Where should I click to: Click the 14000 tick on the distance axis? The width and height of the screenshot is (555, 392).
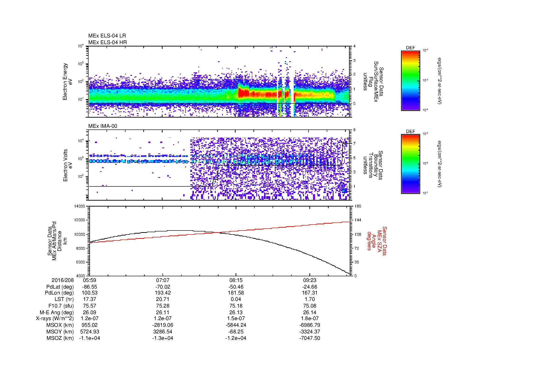click(80, 206)
